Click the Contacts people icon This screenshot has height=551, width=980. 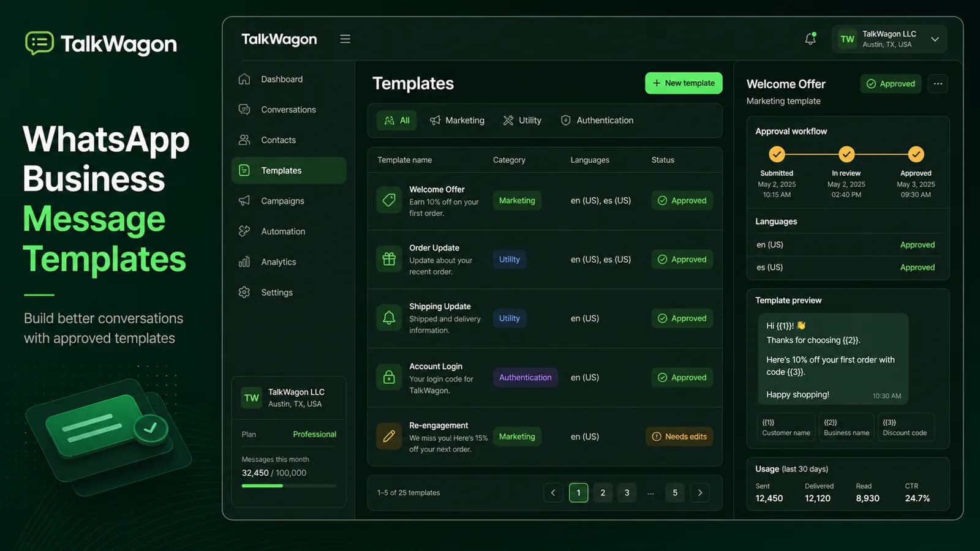point(244,140)
